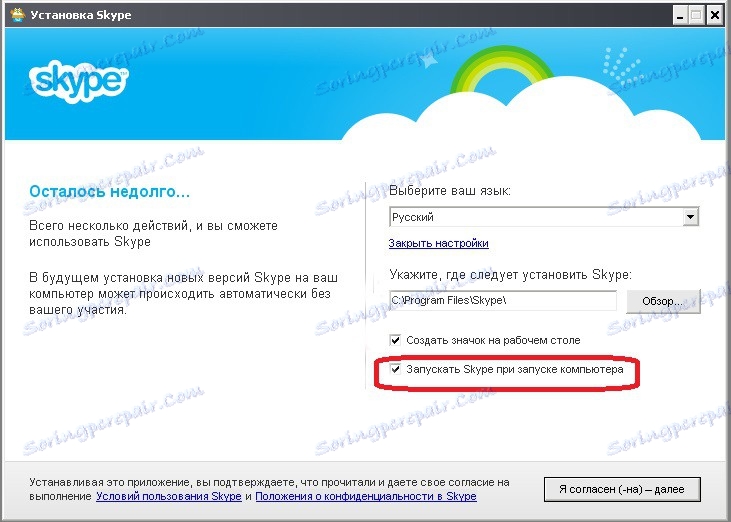Click 'Я согласен (-на) – далее' button
Screen dimensions: 731x522
(x=622, y=489)
